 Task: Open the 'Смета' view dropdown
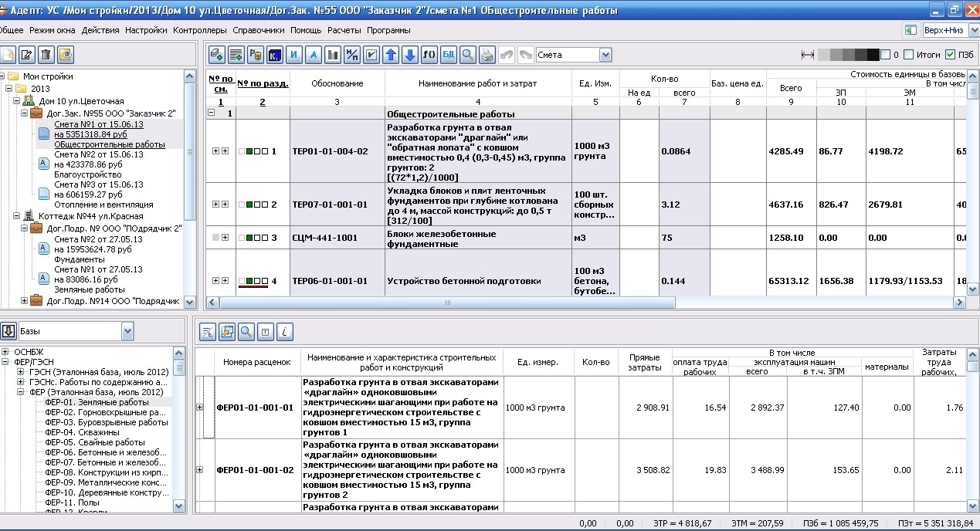[x=605, y=55]
